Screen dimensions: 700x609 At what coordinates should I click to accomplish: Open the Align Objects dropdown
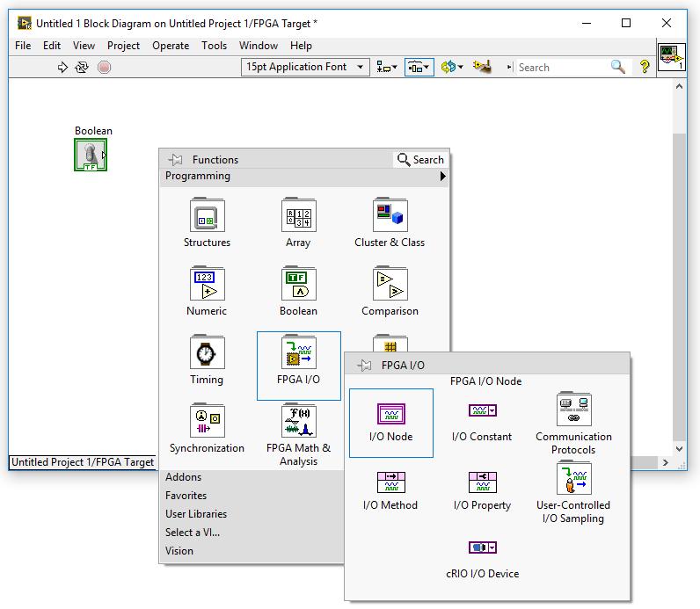point(386,68)
